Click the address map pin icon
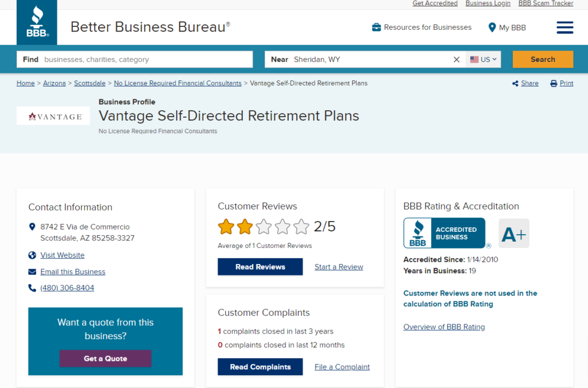 [x=32, y=226]
